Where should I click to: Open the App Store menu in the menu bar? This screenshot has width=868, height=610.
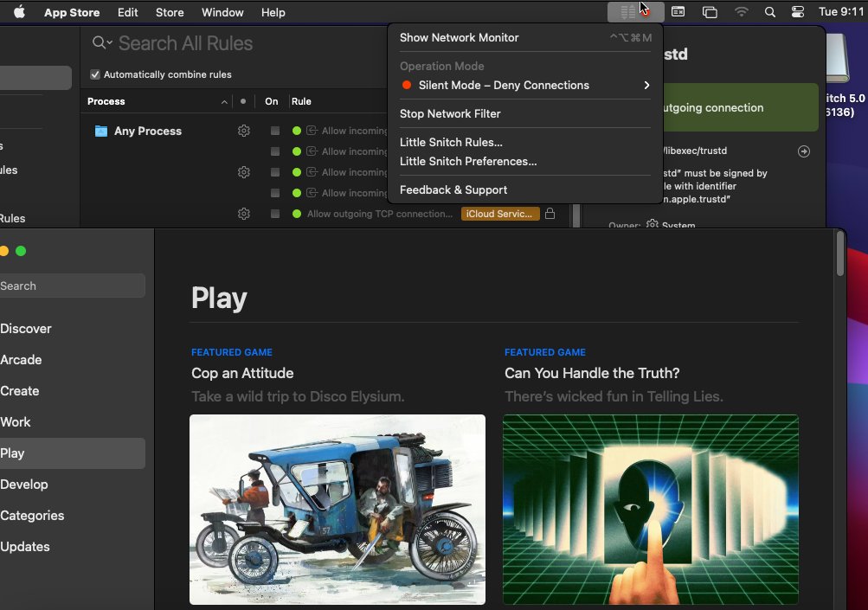point(72,12)
